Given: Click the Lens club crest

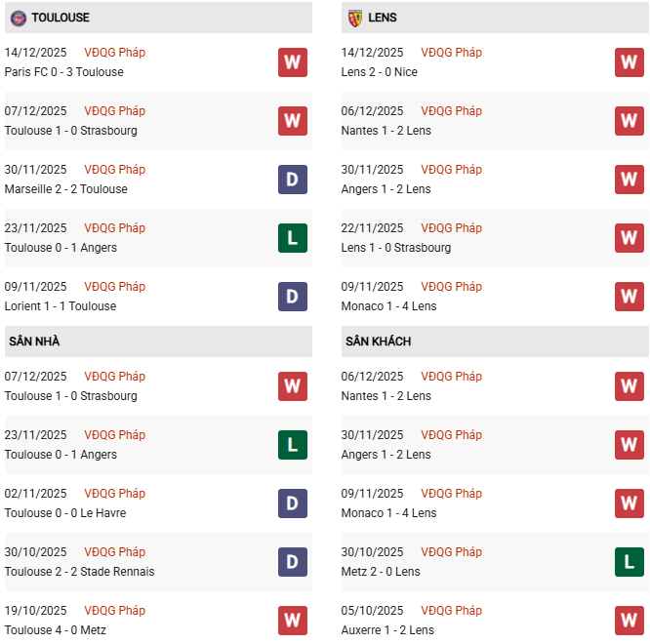Looking at the screenshot, I should (x=354, y=18).
